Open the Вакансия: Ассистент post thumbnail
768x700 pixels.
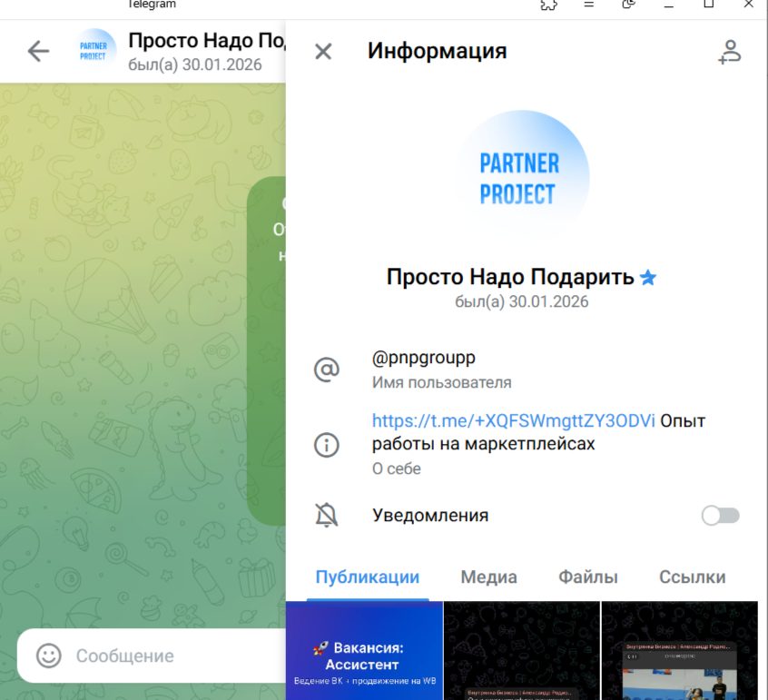(364, 650)
